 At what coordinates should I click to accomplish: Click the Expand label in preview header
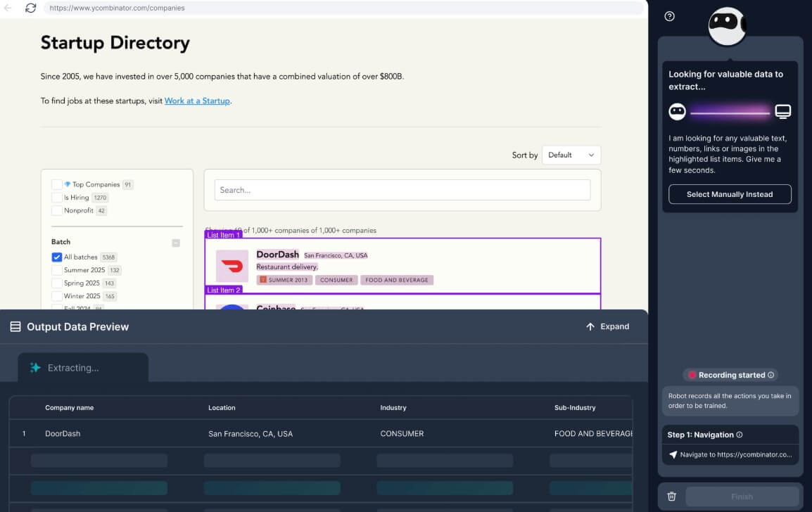[x=615, y=326]
